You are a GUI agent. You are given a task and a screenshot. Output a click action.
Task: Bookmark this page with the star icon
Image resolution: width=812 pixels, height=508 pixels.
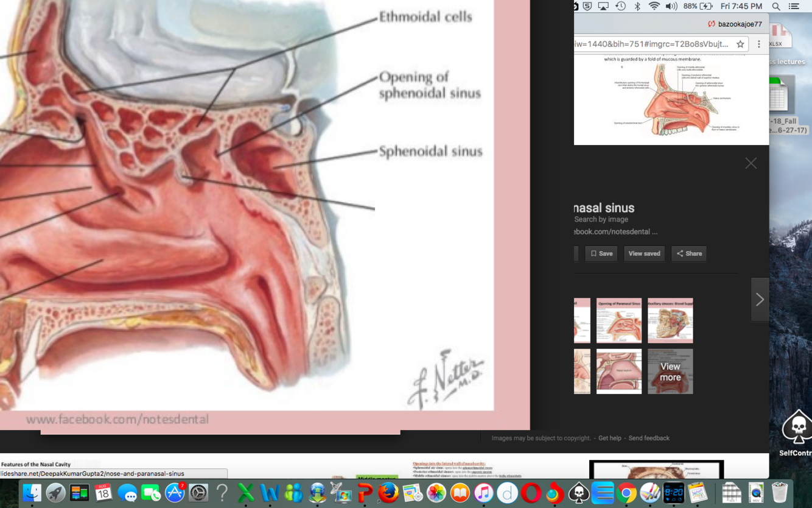click(x=740, y=44)
